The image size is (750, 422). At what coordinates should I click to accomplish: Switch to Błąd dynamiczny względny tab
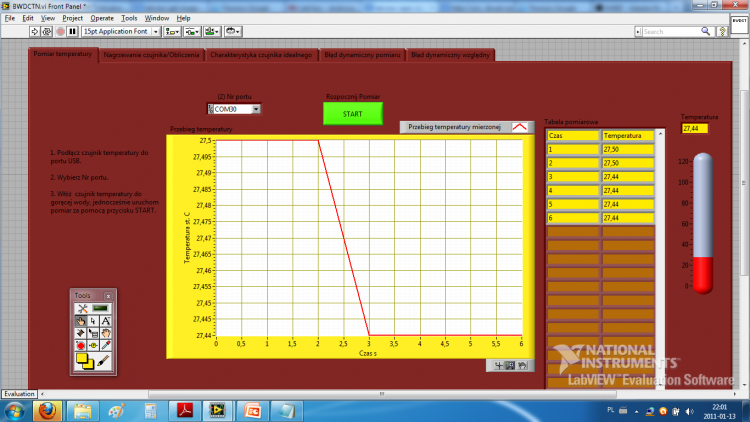click(x=450, y=55)
